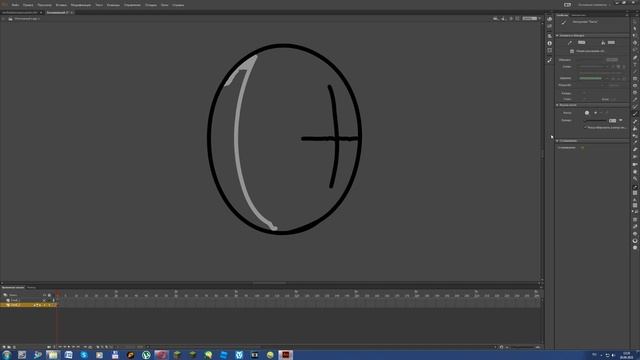Screen dimensions: 640x360
Task: Open the Transform panel icon in dock
Action: tap(549, 51)
